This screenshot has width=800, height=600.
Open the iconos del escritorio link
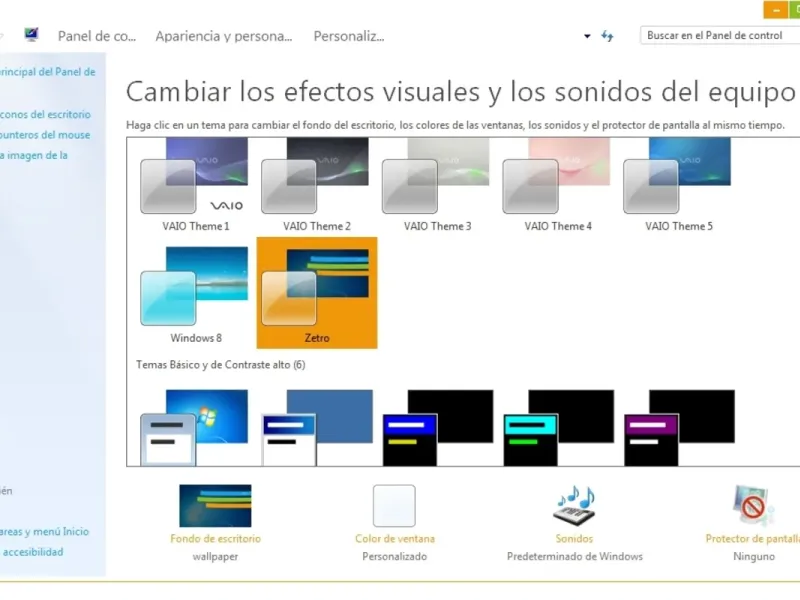[x=45, y=114]
